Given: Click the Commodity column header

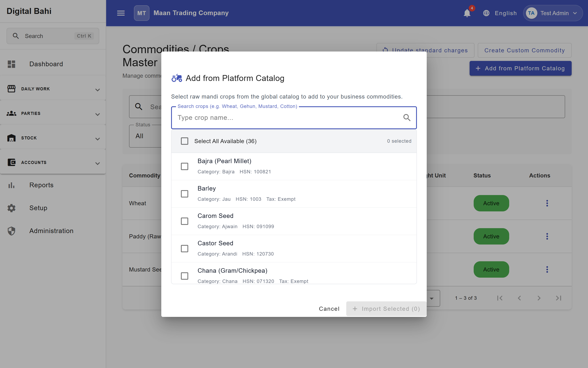Looking at the screenshot, I should tap(145, 175).
